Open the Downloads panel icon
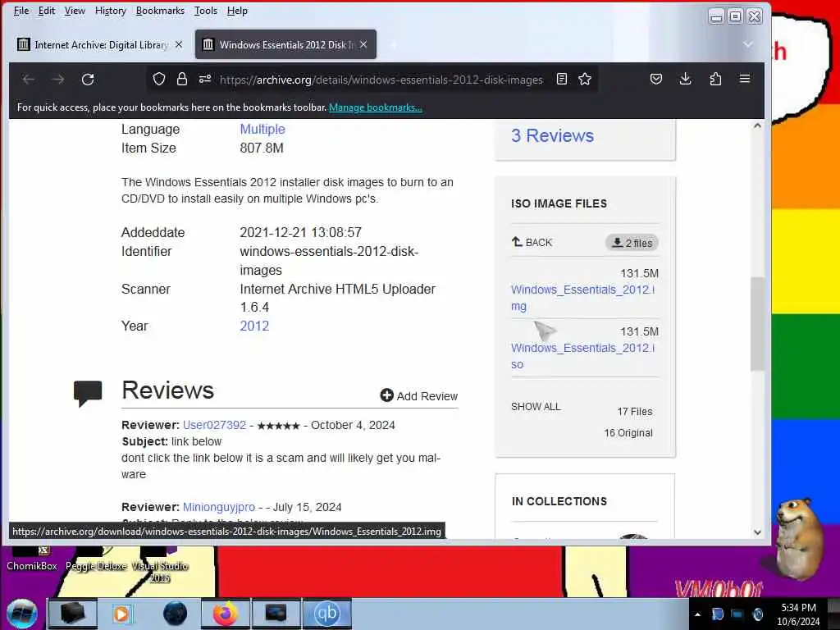The height and width of the screenshot is (630, 840). 685,80
